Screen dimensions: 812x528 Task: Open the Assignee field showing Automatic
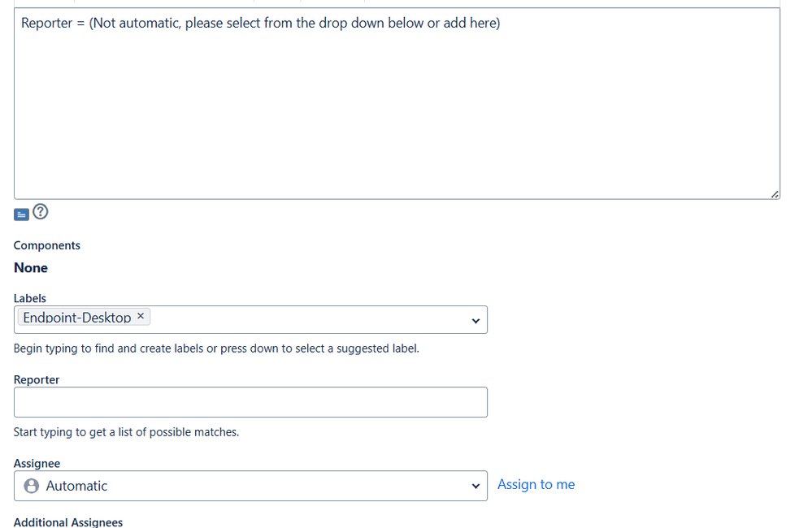click(x=244, y=486)
